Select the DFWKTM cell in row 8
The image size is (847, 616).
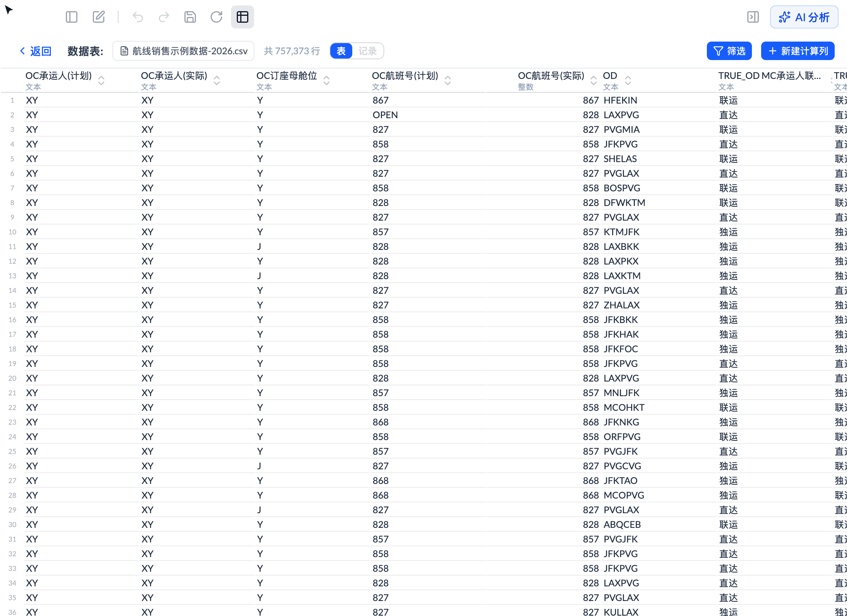(x=658, y=203)
